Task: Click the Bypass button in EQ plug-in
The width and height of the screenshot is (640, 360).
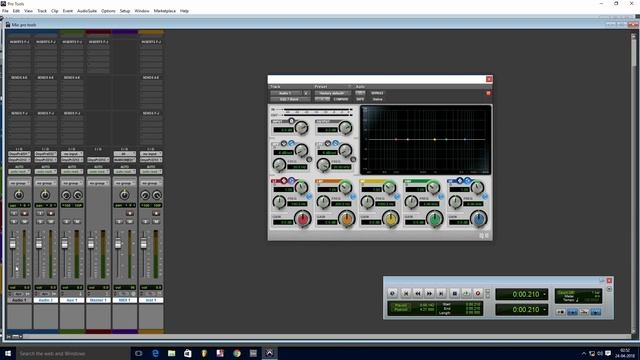Action: 378,93
